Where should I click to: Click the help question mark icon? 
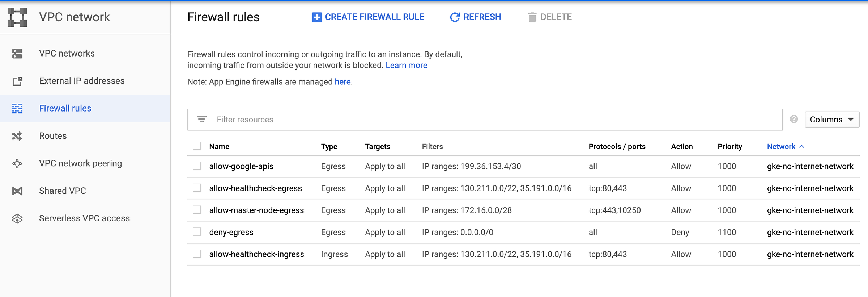click(794, 119)
